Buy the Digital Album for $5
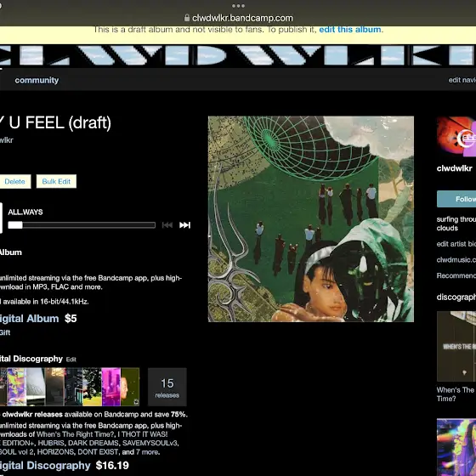 click(x=29, y=319)
